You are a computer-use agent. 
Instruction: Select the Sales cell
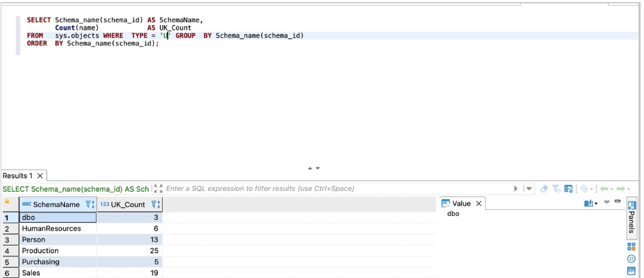click(x=57, y=273)
